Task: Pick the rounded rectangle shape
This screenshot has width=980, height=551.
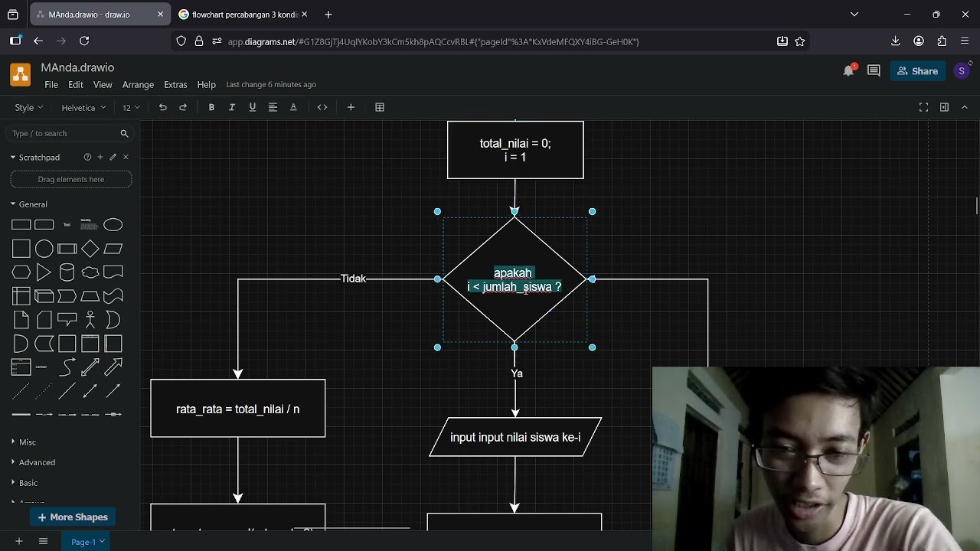Action: tap(44, 225)
